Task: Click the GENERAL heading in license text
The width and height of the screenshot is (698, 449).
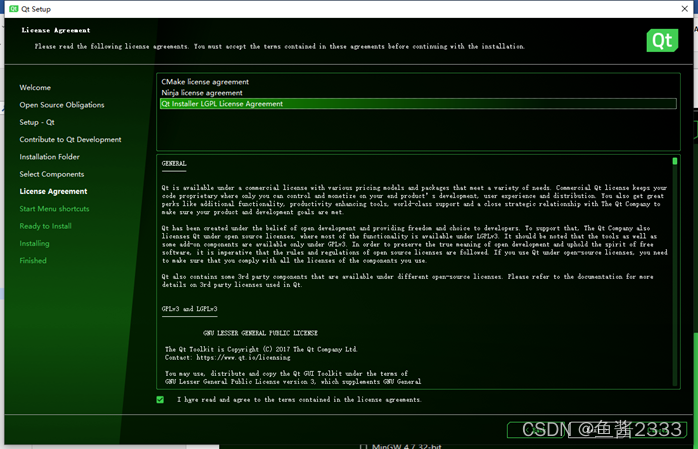Action: [x=174, y=164]
